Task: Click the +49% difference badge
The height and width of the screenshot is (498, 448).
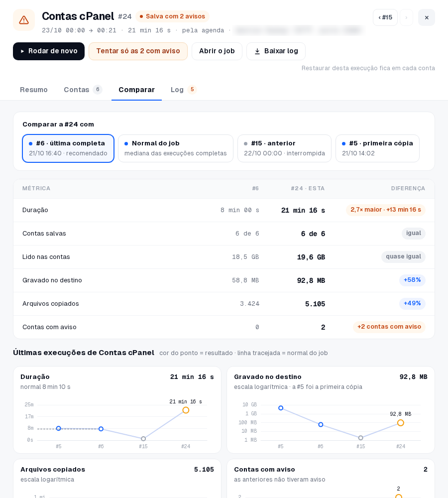Action: click(x=412, y=304)
